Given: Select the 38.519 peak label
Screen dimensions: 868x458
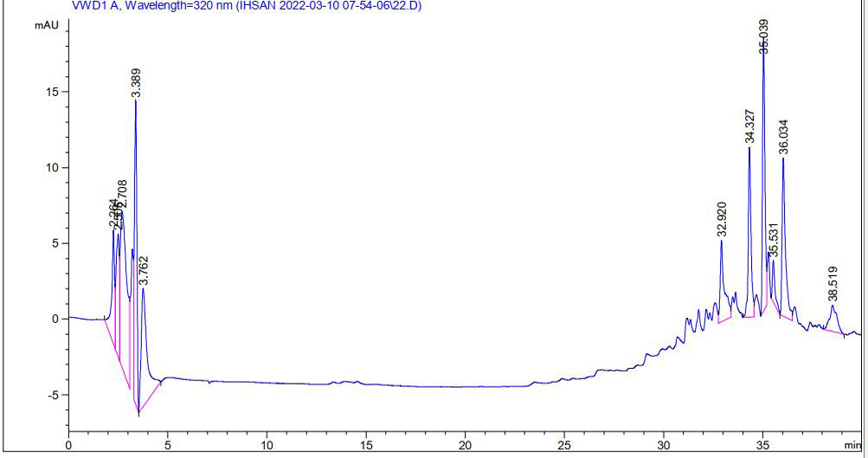Looking at the screenshot, I should (x=833, y=284).
